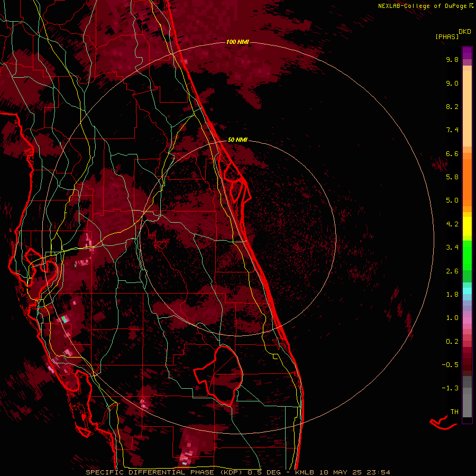Click the 1.0 legend value
Screen dimensions: 476x476
(x=452, y=318)
